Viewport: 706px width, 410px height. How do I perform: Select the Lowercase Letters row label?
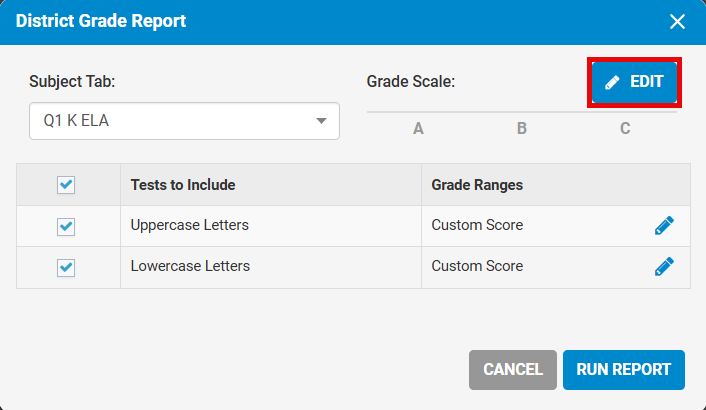point(190,266)
